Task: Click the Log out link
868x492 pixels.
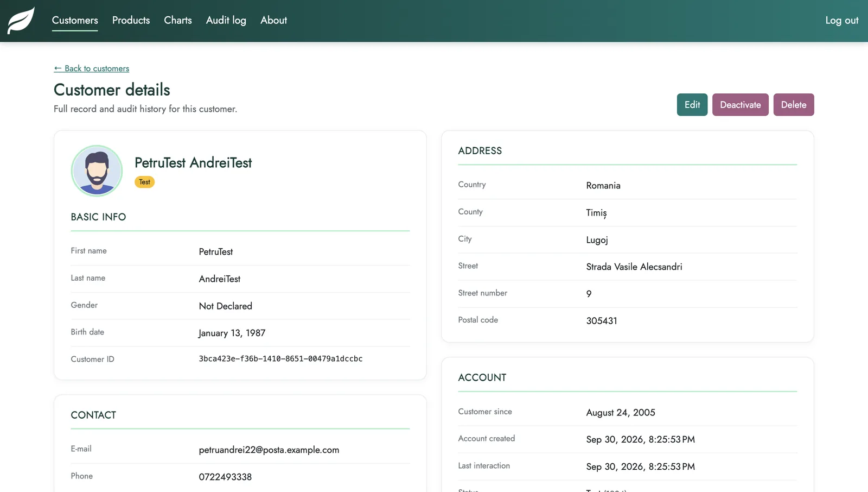Action: coord(841,20)
